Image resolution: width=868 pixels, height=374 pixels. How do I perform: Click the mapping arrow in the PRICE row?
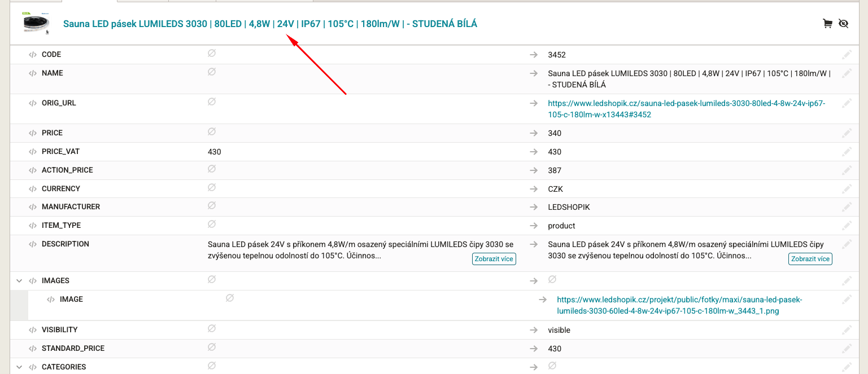point(534,133)
